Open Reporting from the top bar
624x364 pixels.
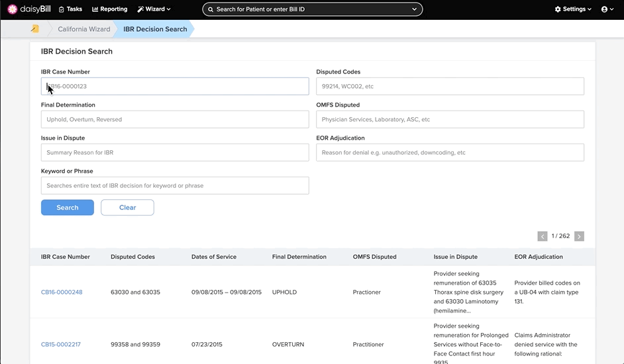tap(110, 9)
